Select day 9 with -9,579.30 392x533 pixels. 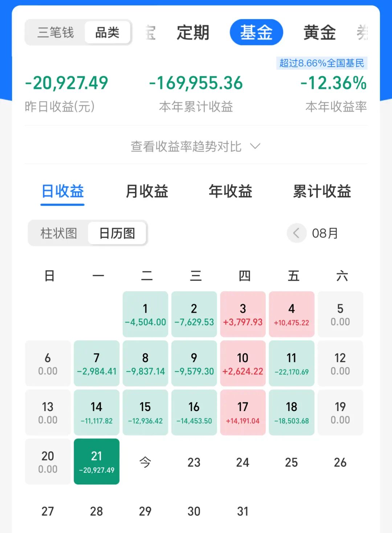pos(194,363)
